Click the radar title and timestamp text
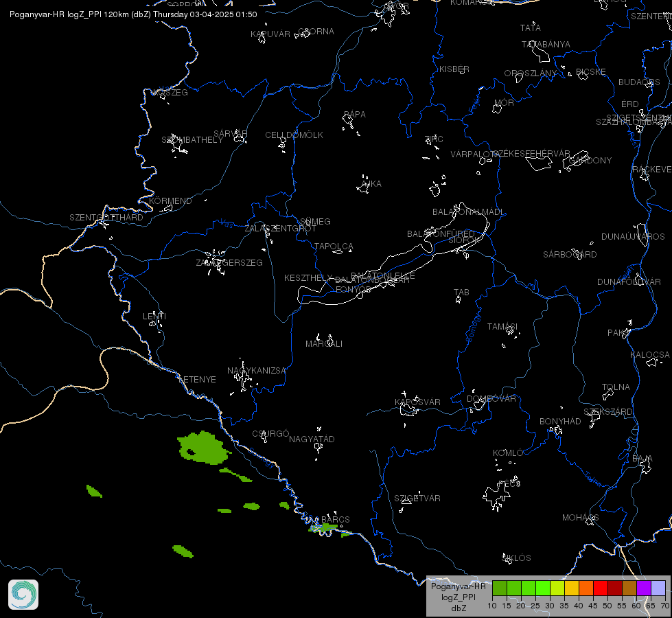 point(133,14)
